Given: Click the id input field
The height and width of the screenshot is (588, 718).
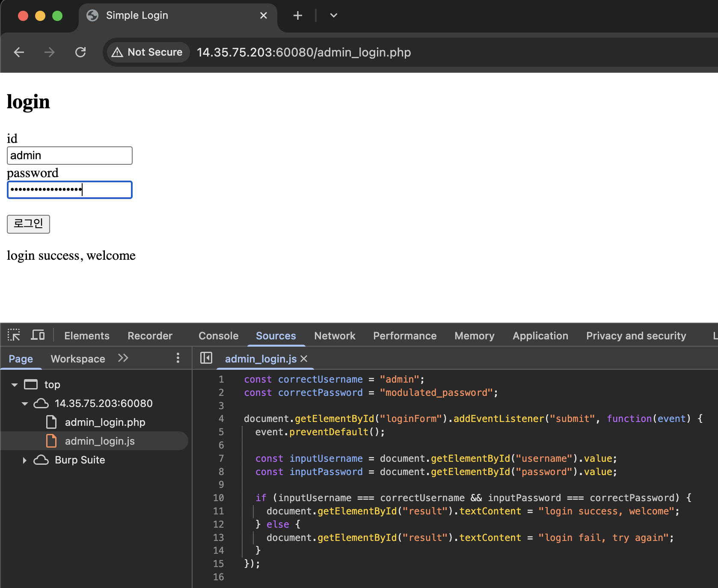Looking at the screenshot, I should click(70, 156).
